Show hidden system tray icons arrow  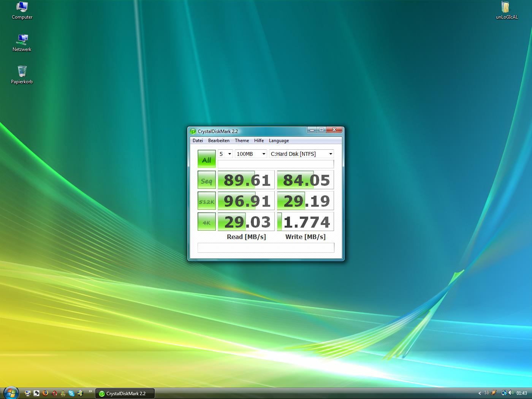point(480,393)
